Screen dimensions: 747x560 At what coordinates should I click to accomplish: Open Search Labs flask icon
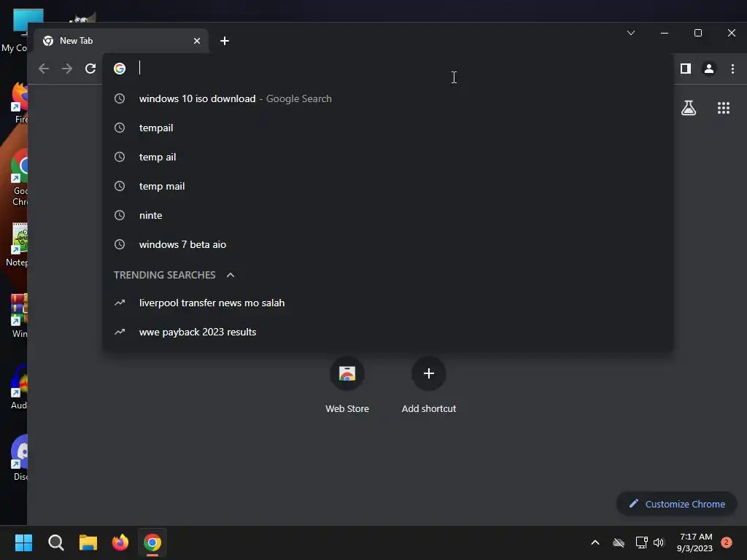(x=689, y=108)
